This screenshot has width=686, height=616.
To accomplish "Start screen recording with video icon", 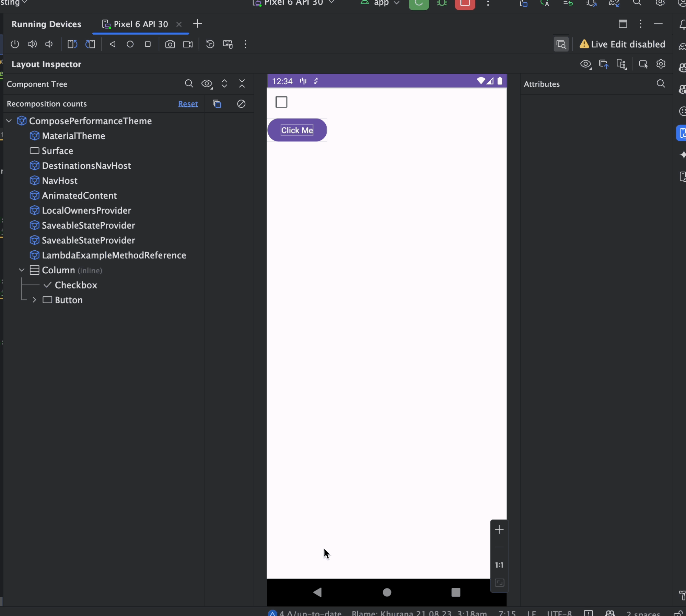I will (x=188, y=44).
